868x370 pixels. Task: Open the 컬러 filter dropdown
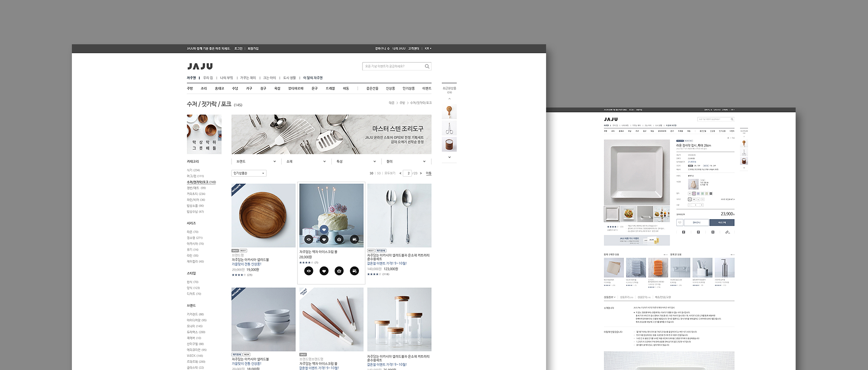click(x=406, y=161)
